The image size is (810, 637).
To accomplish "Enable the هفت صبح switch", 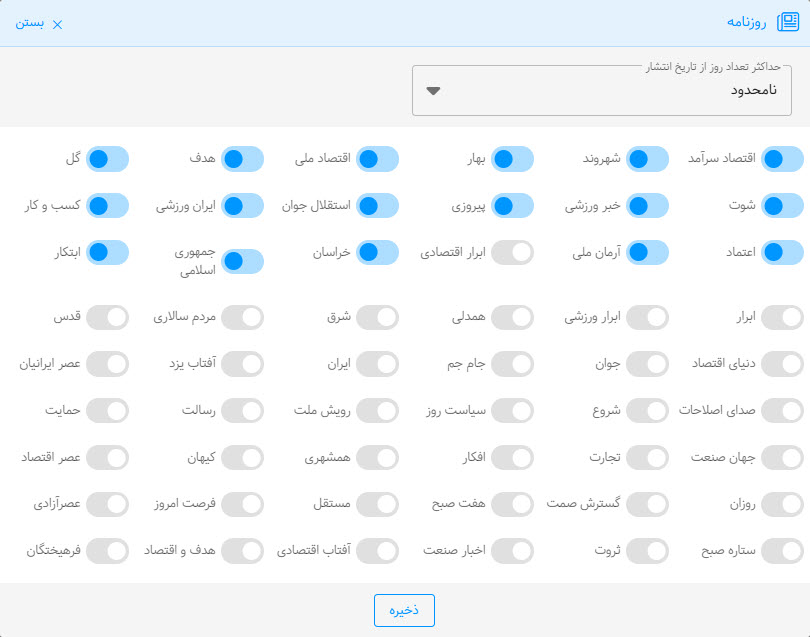I will pyautogui.click(x=513, y=504).
